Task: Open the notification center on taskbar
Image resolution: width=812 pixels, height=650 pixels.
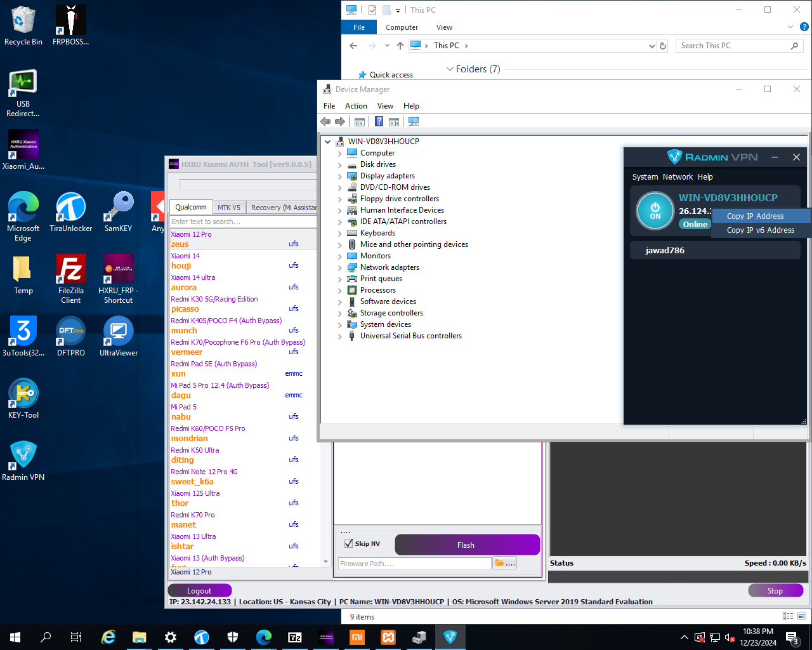Action: pyautogui.click(x=792, y=637)
